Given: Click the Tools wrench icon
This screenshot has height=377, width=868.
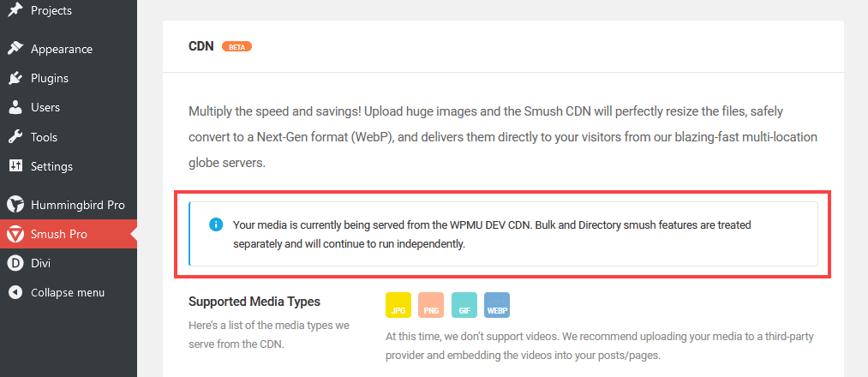Looking at the screenshot, I should 15,137.
